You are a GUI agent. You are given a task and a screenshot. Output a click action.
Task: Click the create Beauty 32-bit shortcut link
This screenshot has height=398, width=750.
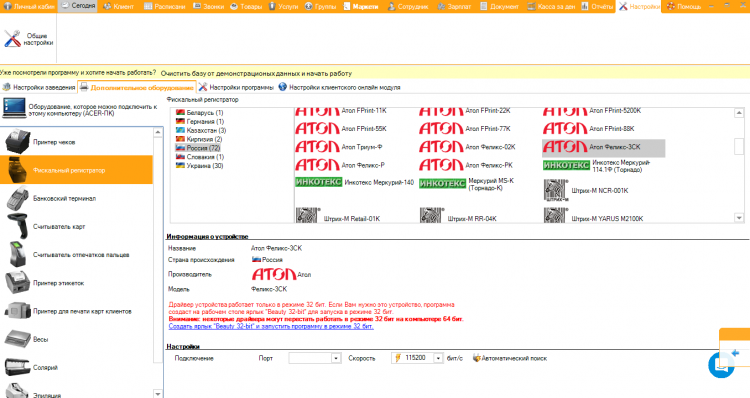(x=271, y=326)
